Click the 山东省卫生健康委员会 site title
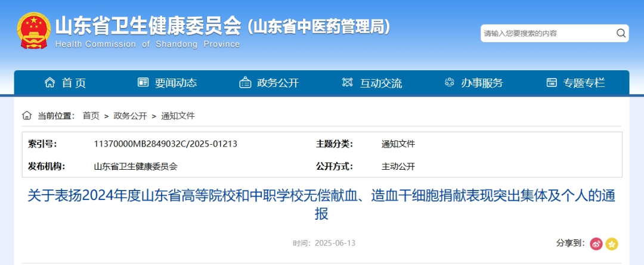644x265 pixels. click(x=148, y=27)
